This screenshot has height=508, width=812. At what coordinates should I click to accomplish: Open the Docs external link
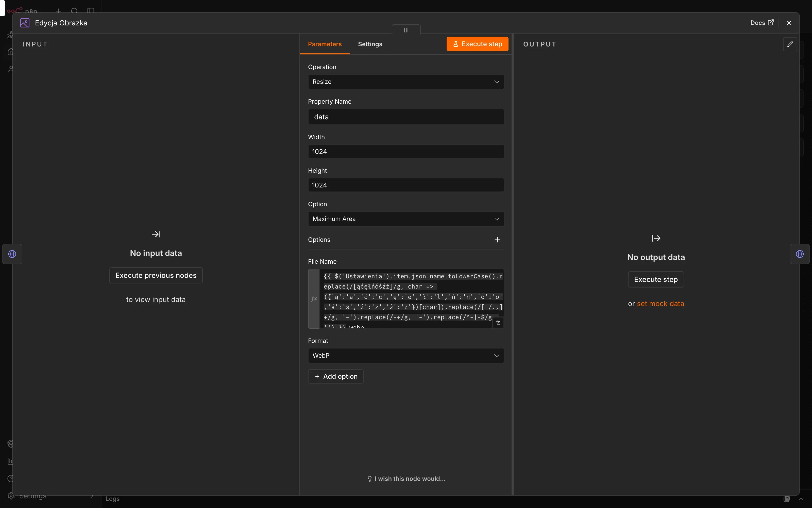[762, 23]
